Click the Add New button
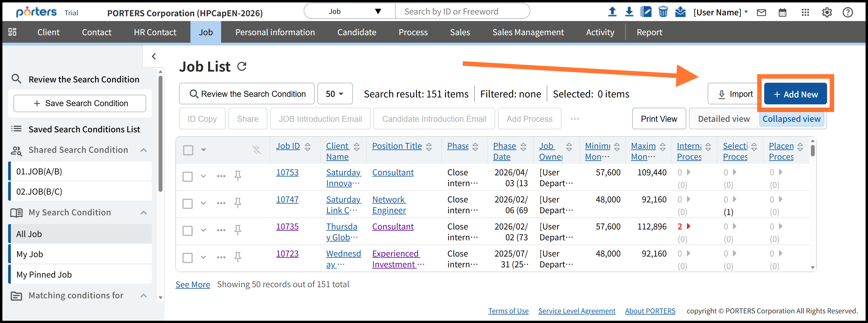Viewport: 868px width, 323px height. 795,94
